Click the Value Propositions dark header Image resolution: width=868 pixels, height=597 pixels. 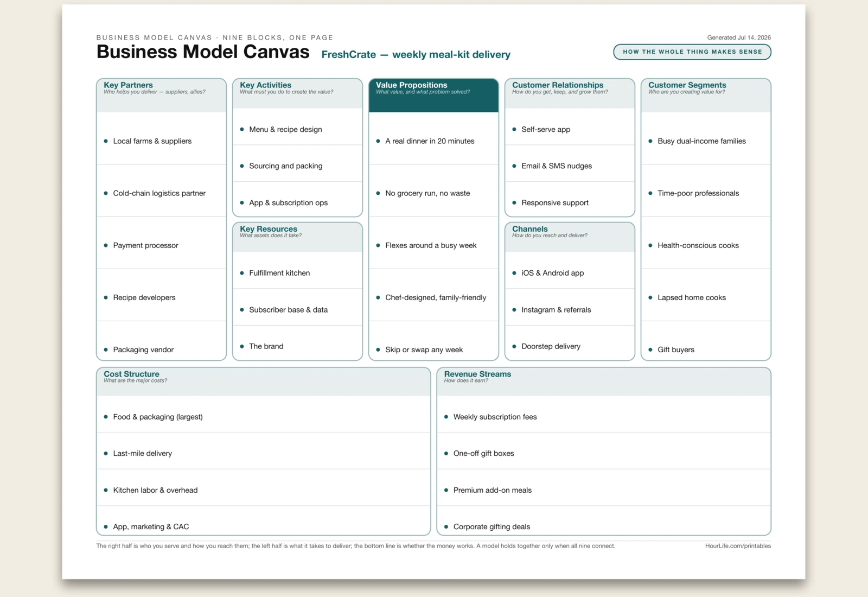tap(433, 96)
